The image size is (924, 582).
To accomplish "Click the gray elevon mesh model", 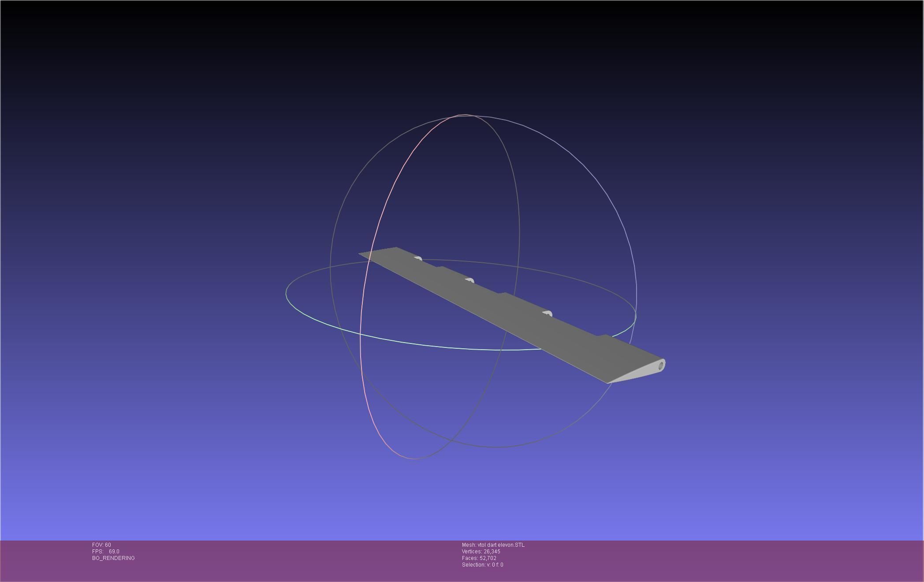I will 511,315.
